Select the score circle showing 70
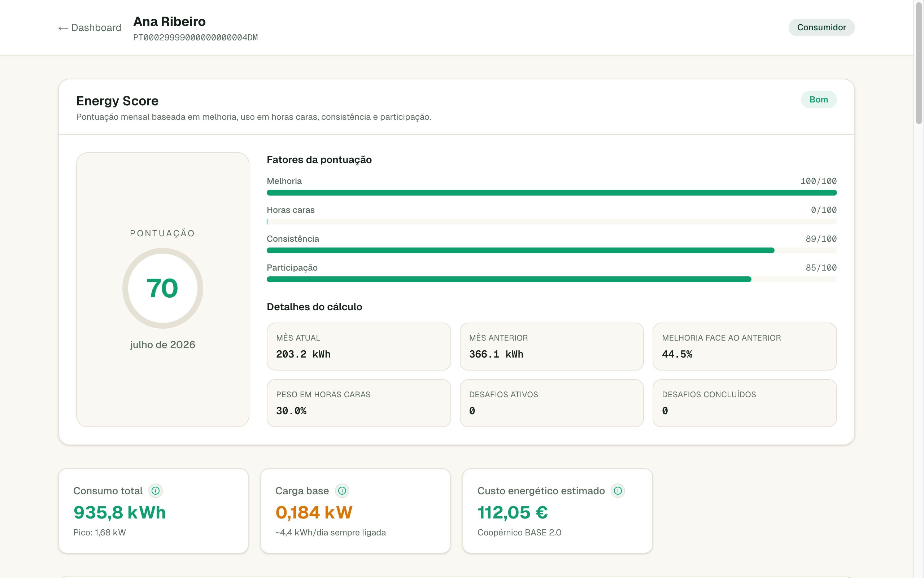This screenshot has height=578, width=924. point(162,288)
